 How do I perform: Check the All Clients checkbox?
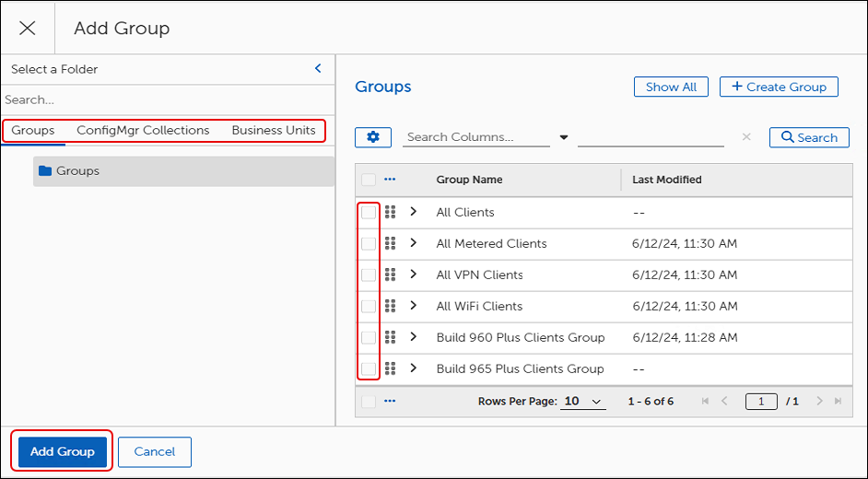coord(369,213)
